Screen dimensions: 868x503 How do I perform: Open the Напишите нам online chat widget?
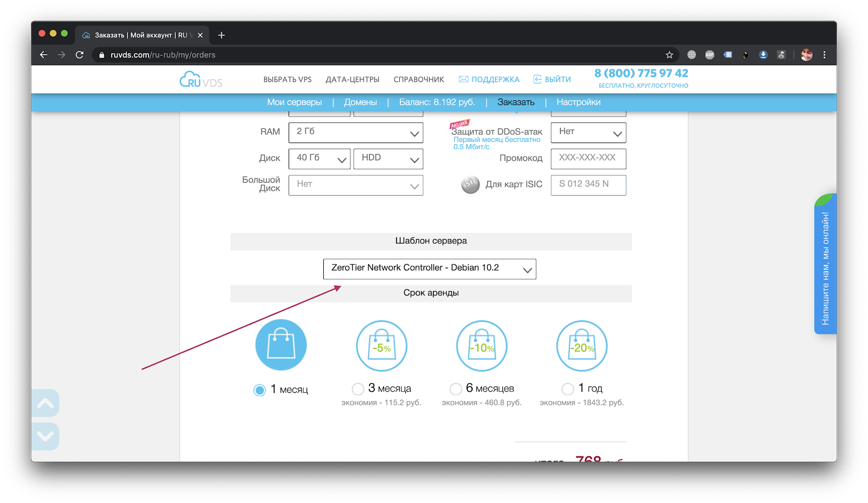click(825, 264)
